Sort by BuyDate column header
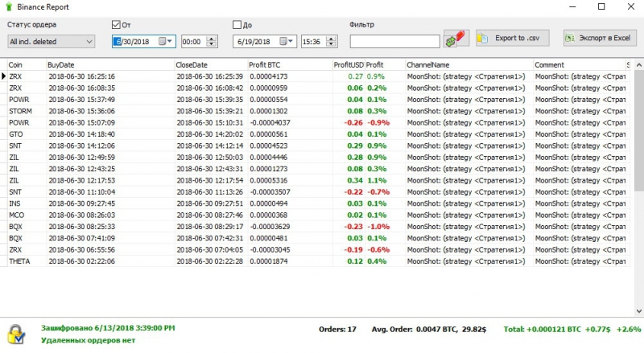Screen dimensions: 644x353 point(110,65)
